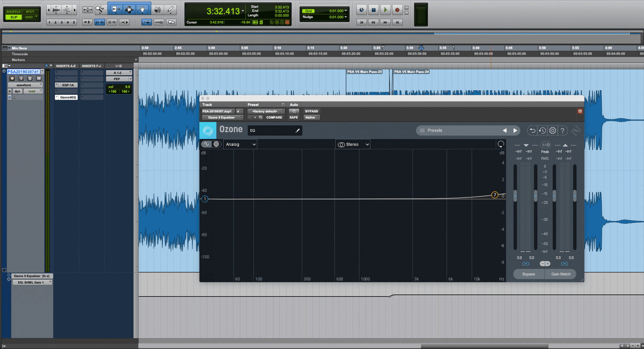Image resolution: width=644 pixels, height=349 pixels.
Task: Open Ozone help question mark icon
Action: pyautogui.click(x=563, y=131)
